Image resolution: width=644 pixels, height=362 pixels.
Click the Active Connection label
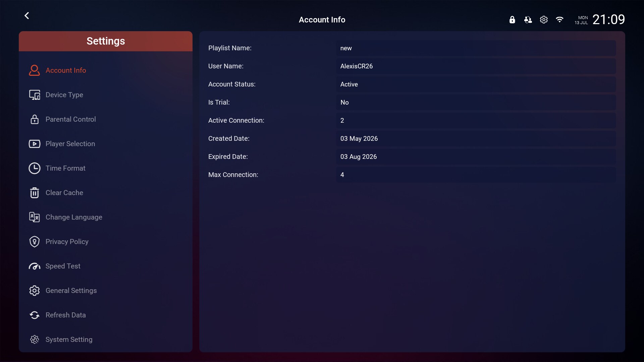pyautogui.click(x=236, y=121)
